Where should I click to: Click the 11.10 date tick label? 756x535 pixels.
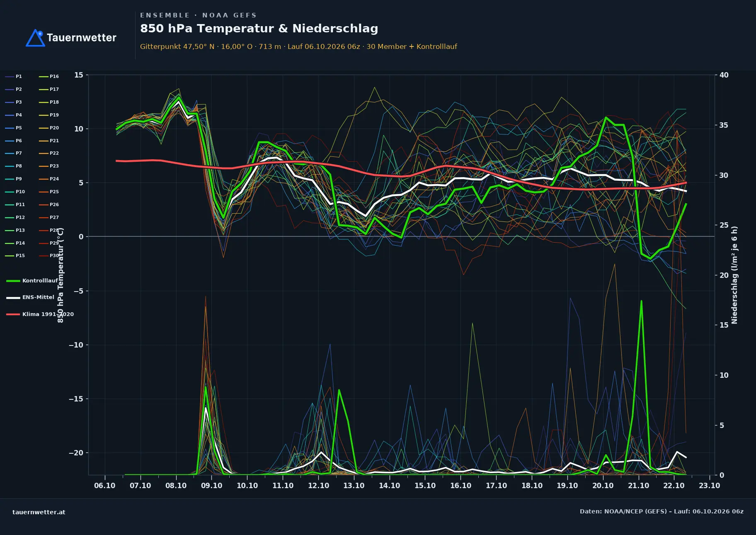283,486
